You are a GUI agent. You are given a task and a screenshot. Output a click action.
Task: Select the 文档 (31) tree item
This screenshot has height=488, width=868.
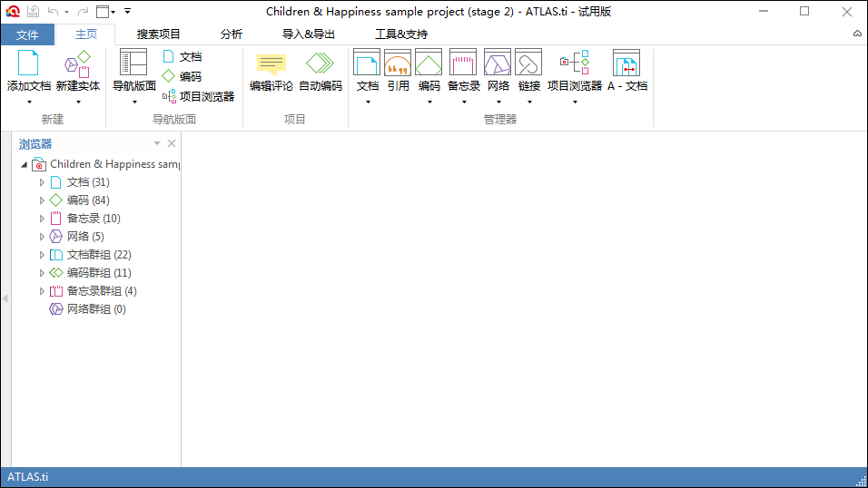[x=80, y=182]
